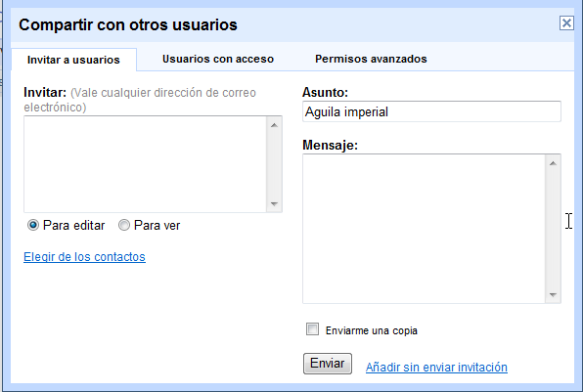This screenshot has width=583, height=392.
Task: Click inside the Mensaje text area
Action: tap(424, 229)
